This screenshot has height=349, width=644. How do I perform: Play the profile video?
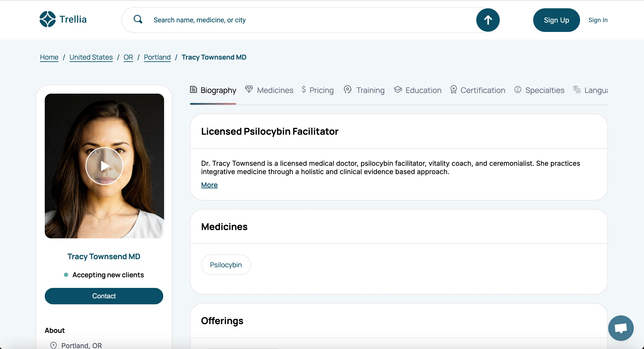(104, 166)
